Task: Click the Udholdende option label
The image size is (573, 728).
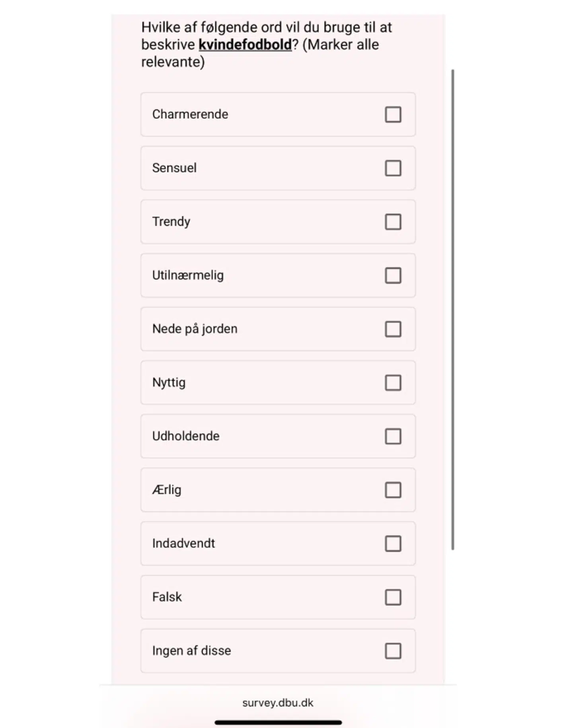Action: (x=186, y=436)
